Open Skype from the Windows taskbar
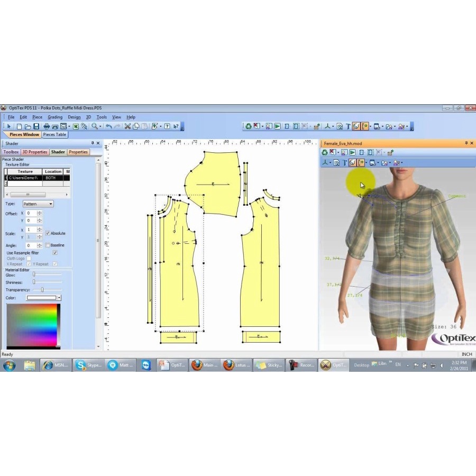The width and height of the screenshot is (476, 476). (x=89, y=365)
